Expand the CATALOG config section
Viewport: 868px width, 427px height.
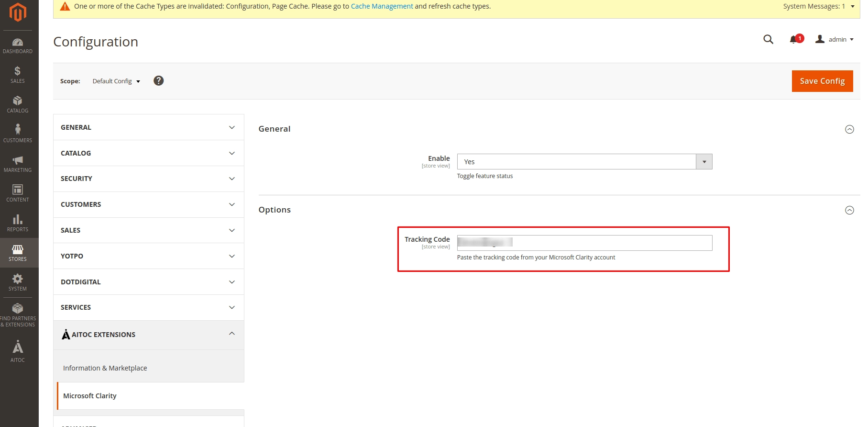coord(149,153)
